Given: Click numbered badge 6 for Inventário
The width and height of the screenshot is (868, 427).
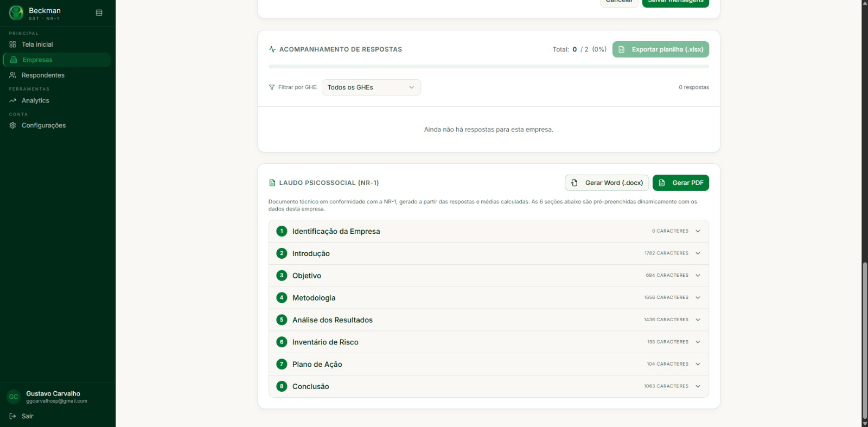Looking at the screenshot, I should tap(282, 342).
